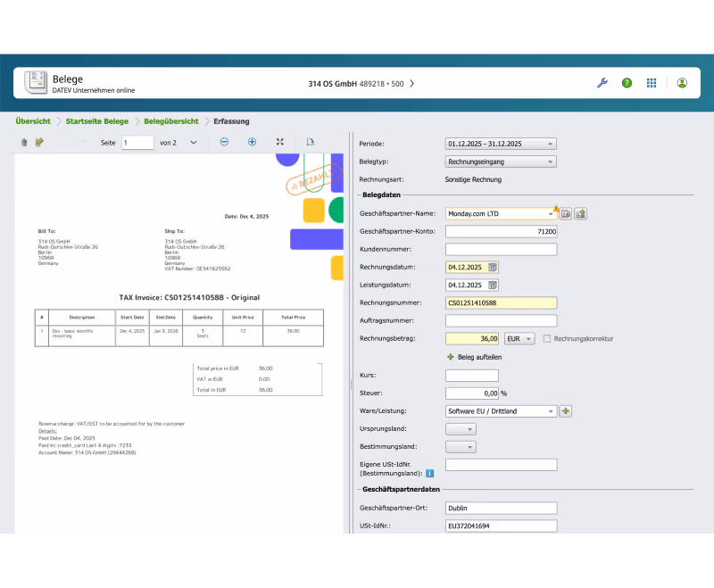
Task: Go to Übersicht breadcrumb
Action: tap(33, 121)
